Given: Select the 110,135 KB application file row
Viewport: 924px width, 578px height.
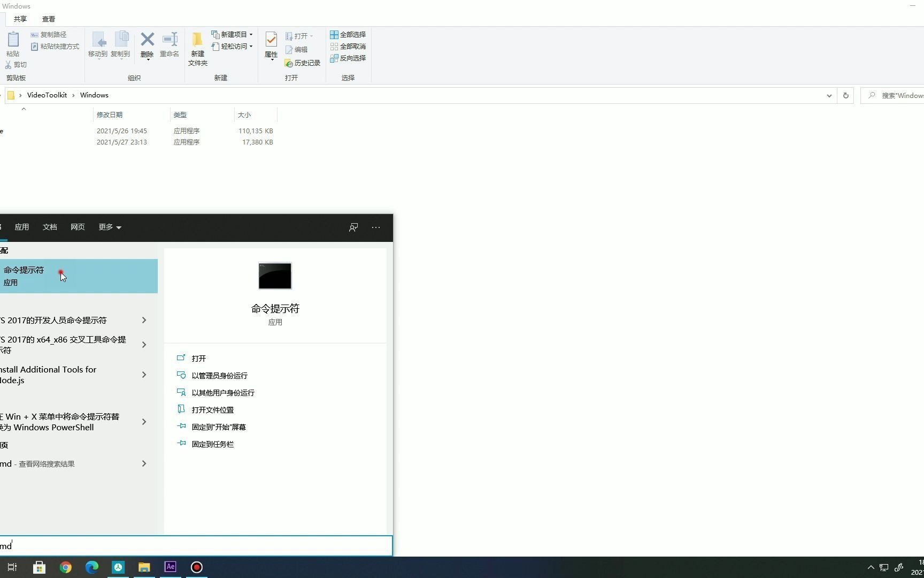Looking at the screenshot, I should coord(138,131).
